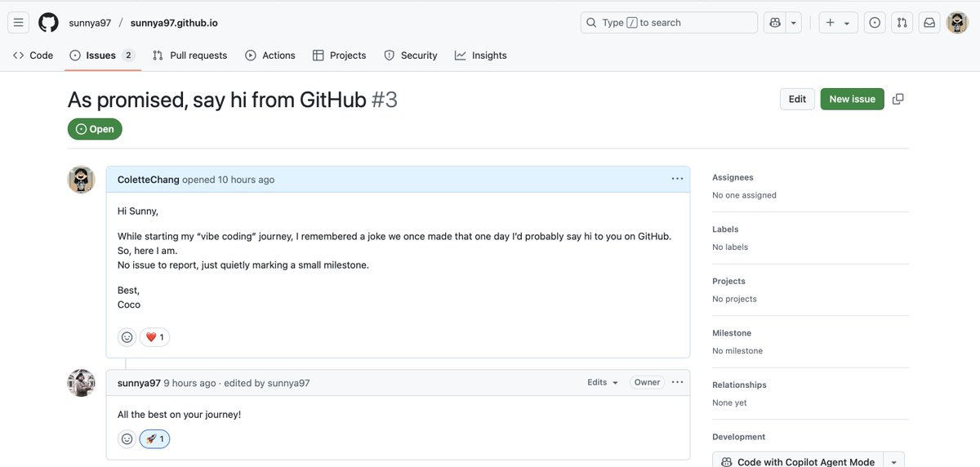Switch to the Security tab
Image resolution: width=980 pixels, height=467 pixels.
(411, 56)
